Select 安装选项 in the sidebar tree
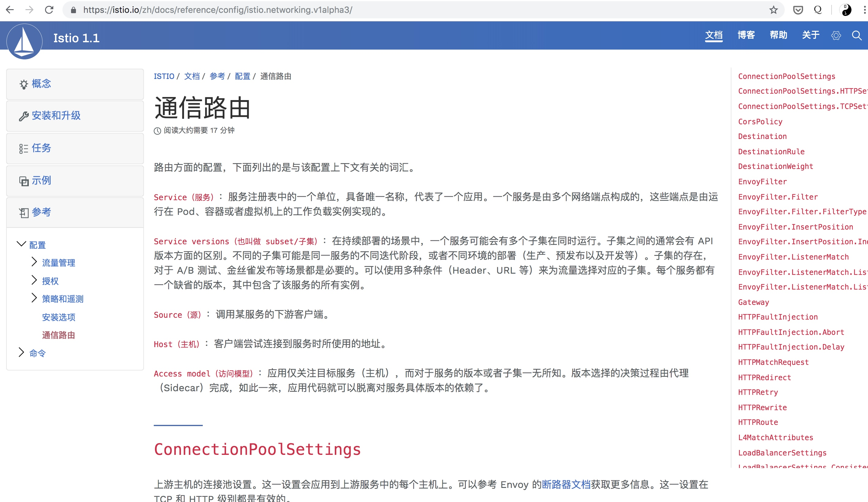Viewport: 868px width, 502px height. [58, 317]
